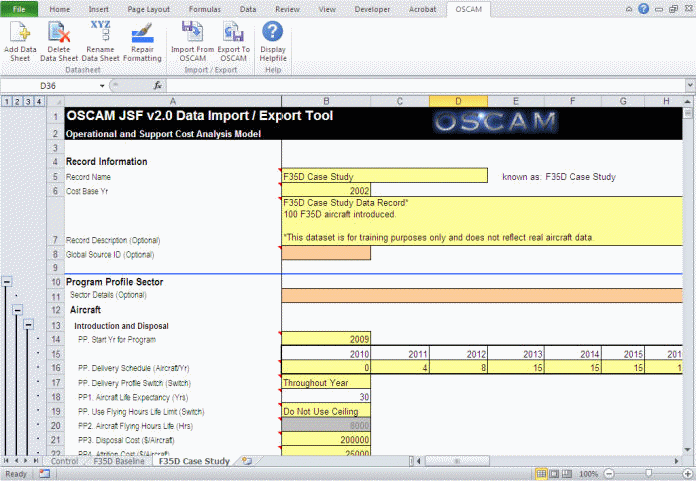Select column D header
Viewport: 696px width, 481px height.
458,102
